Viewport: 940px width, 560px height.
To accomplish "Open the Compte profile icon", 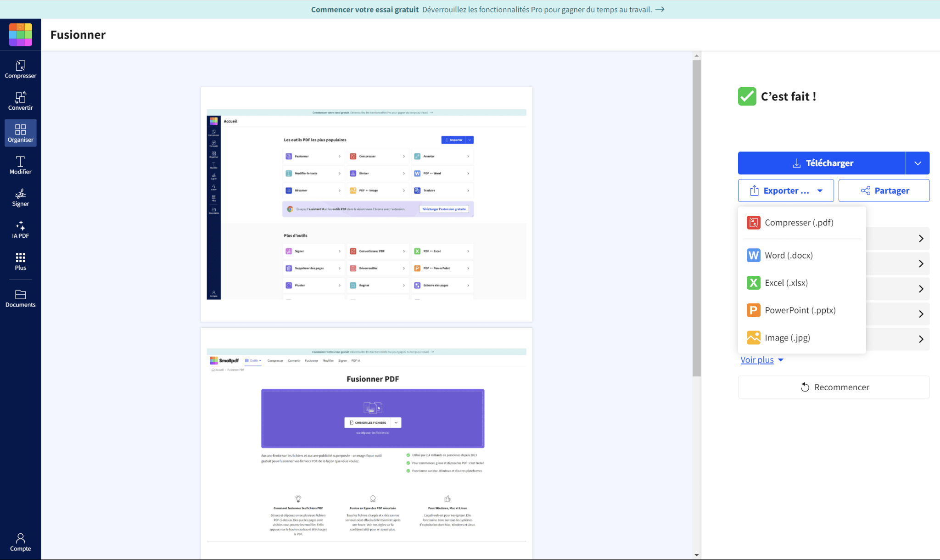I will [20, 542].
